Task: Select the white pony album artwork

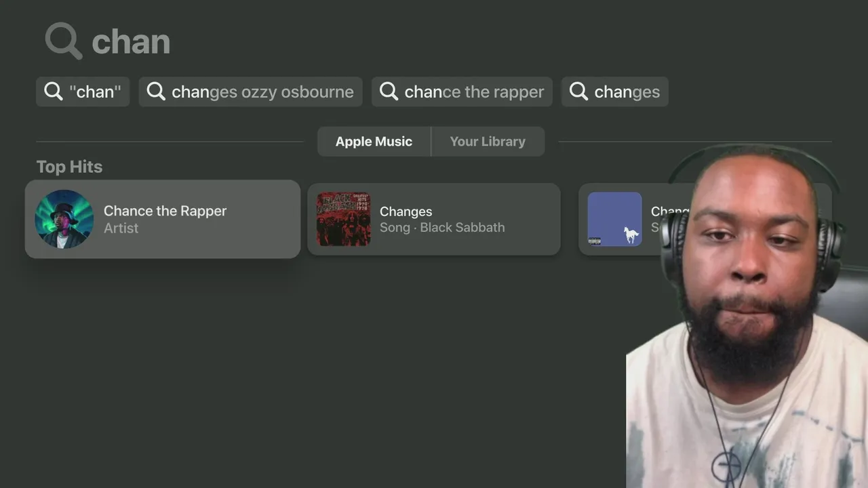Action: click(x=614, y=219)
